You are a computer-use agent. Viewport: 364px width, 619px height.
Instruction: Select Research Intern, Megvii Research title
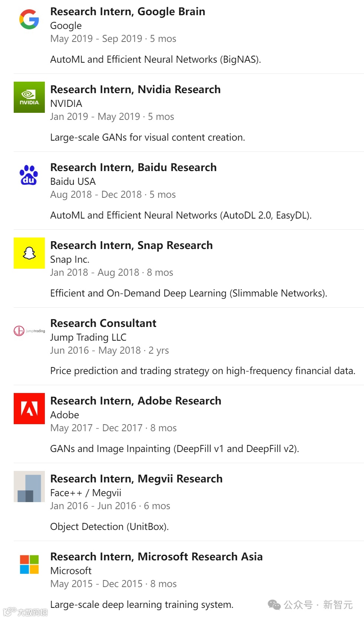pyautogui.click(x=136, y=479)
